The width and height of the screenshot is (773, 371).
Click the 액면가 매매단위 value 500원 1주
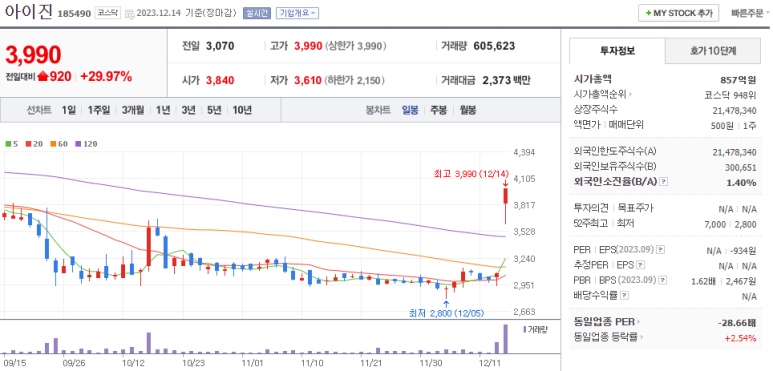pyautogui.click(x=734, y=126)
